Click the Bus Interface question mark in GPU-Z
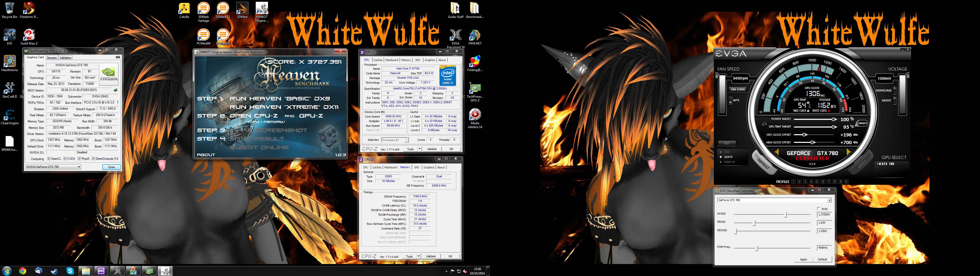The image size is (980, 276). pyautogui.click(x=118, y=102)
